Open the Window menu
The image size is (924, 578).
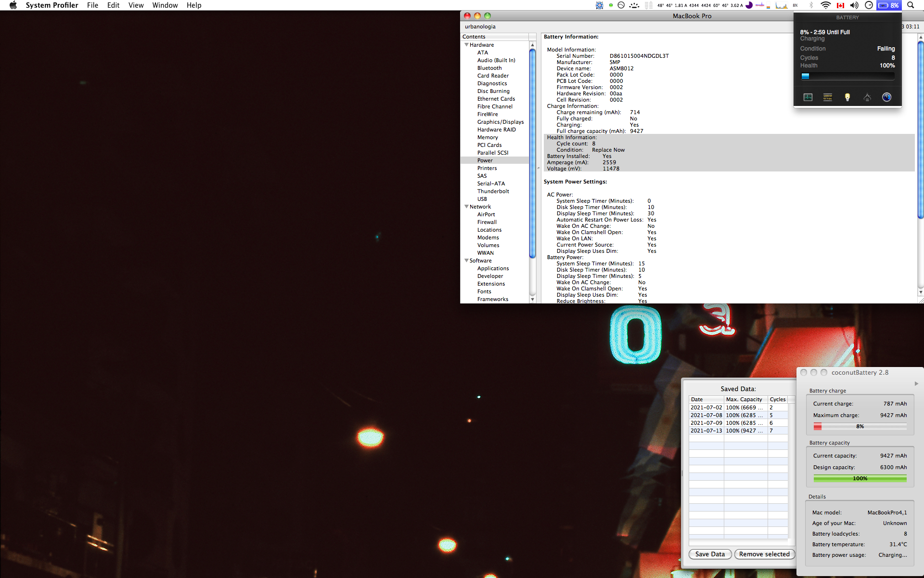165,5
